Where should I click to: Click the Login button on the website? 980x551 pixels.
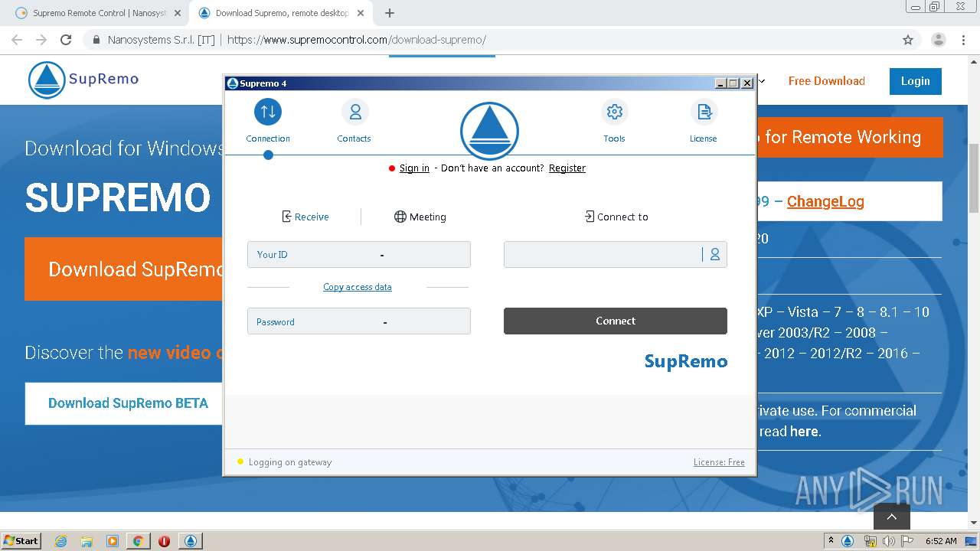click(x=916, y=81)
